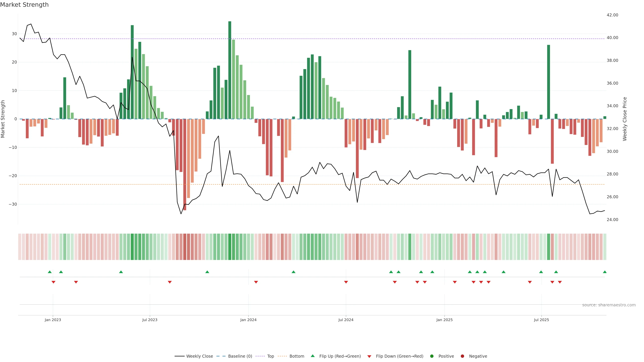Click the deepest red bar below -30
644x362 pixels.
[184, 165]
